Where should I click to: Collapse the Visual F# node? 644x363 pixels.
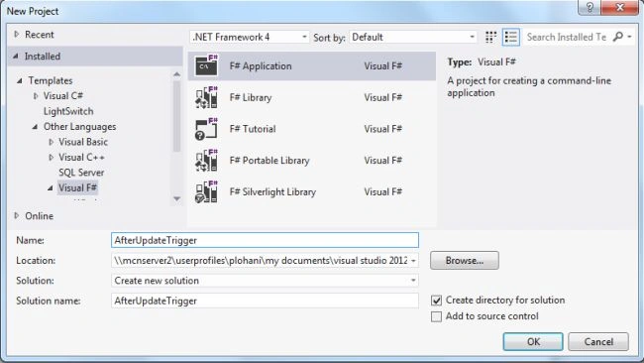tap(51, 187)
